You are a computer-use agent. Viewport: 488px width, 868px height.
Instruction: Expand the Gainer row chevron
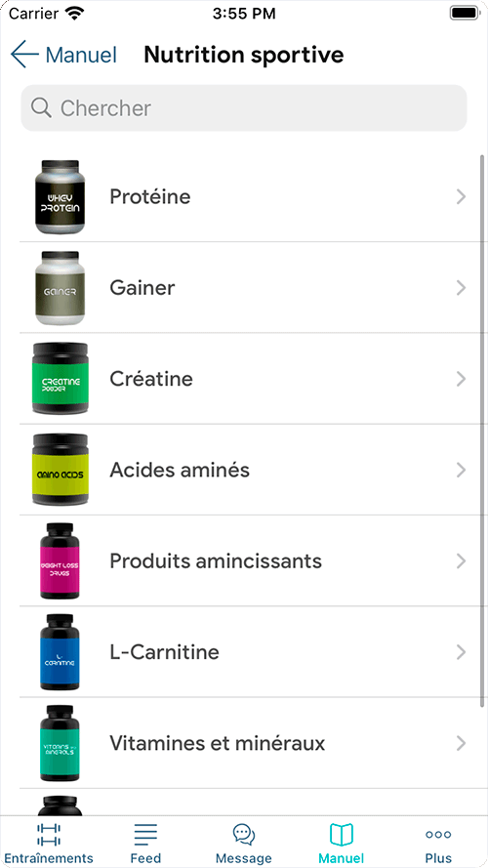[461, 288]
